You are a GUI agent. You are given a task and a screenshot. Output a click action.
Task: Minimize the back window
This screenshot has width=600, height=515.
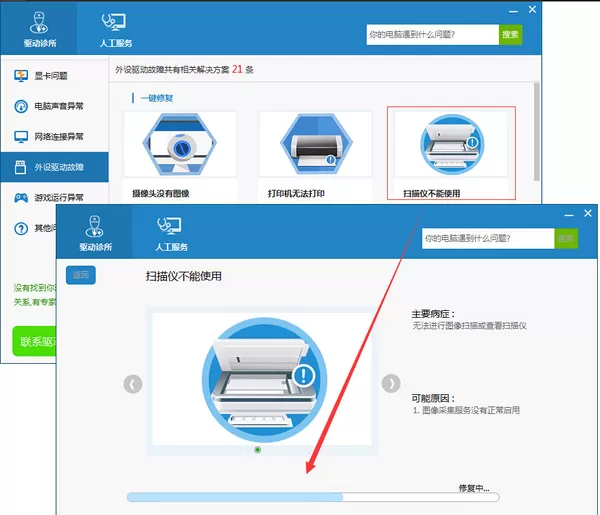click(513, 11)
